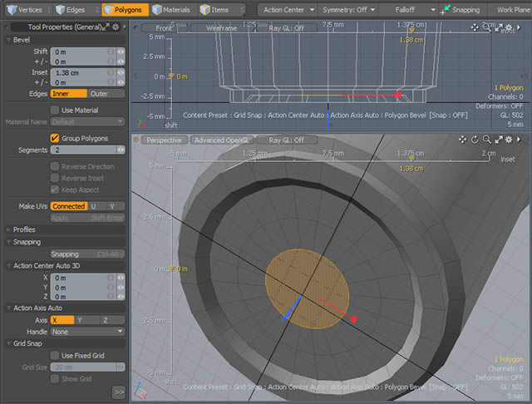Click the Snapping icon in top toolbar
The image size is (532, 404).
[x=447, y=10]
